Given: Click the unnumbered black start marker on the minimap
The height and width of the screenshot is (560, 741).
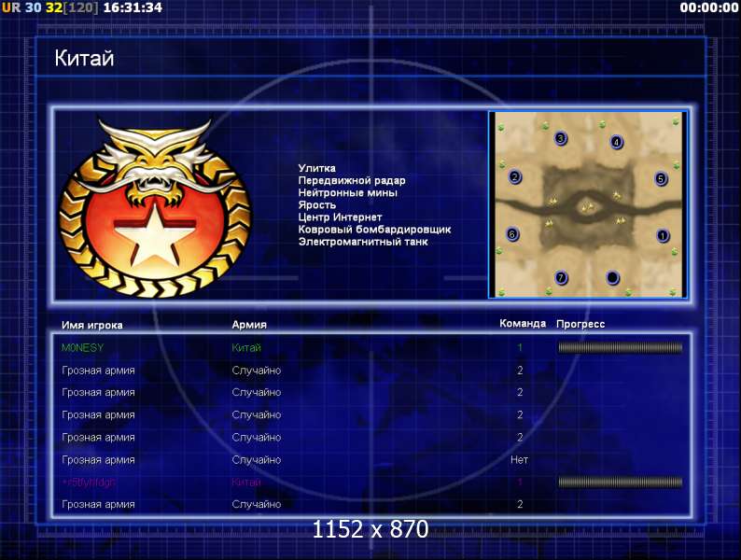Looking at the screenshot, I should 612,278.
